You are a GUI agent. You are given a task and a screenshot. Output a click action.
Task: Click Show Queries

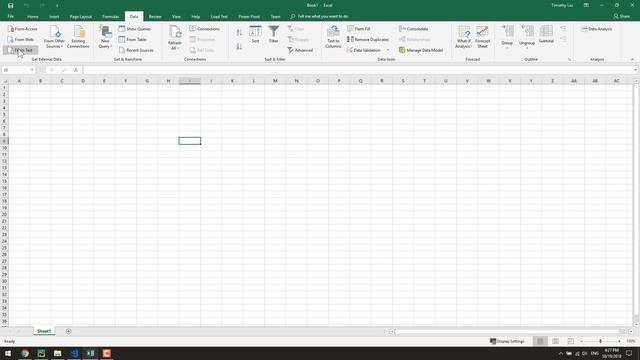pyautogui.click(x=135, y=29)
